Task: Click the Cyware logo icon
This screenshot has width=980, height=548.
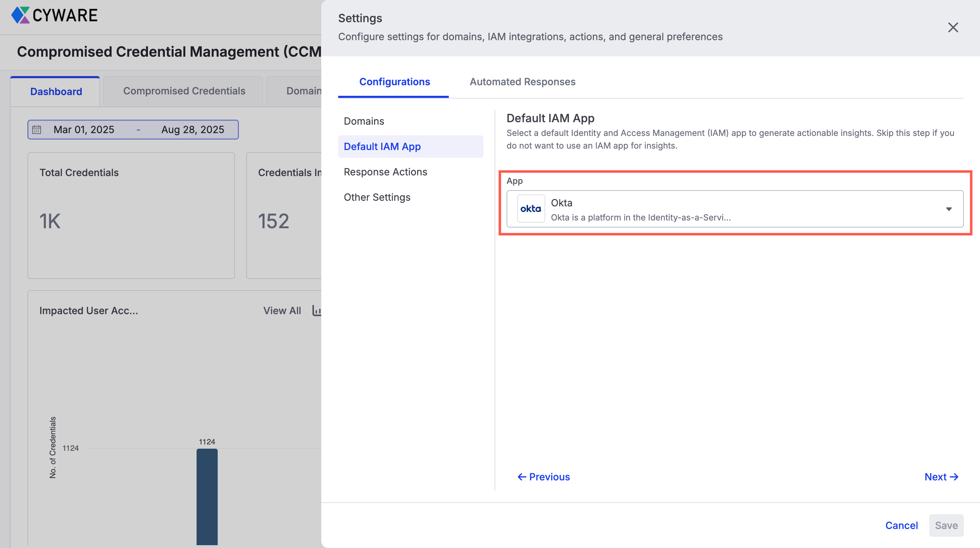Action: 20,15
